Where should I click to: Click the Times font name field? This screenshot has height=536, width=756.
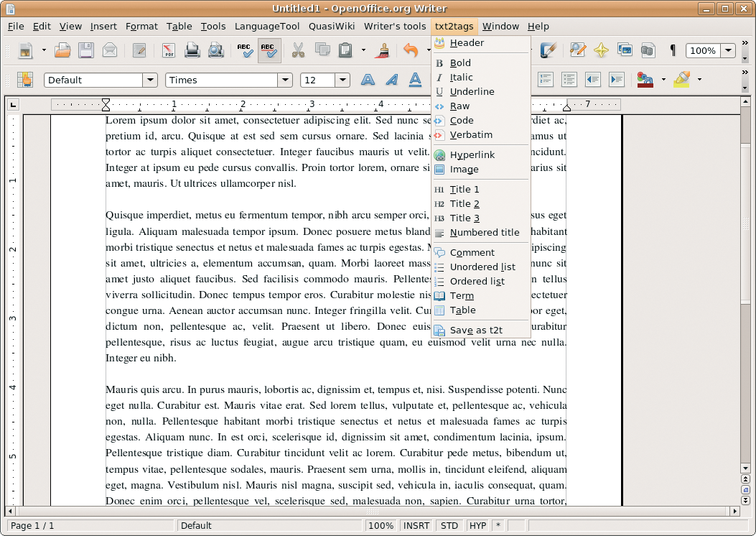tap(222, 80)
